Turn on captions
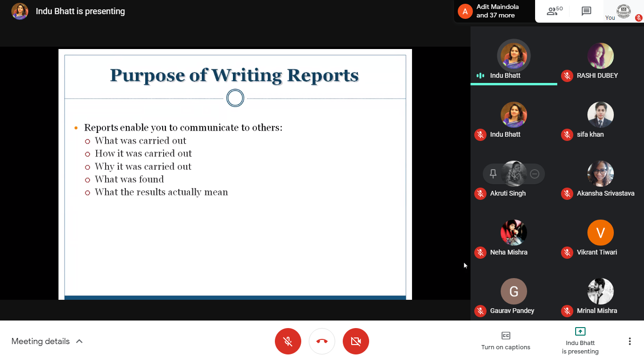This screenshot has height=362, width=644. click(x=505, y=341)
